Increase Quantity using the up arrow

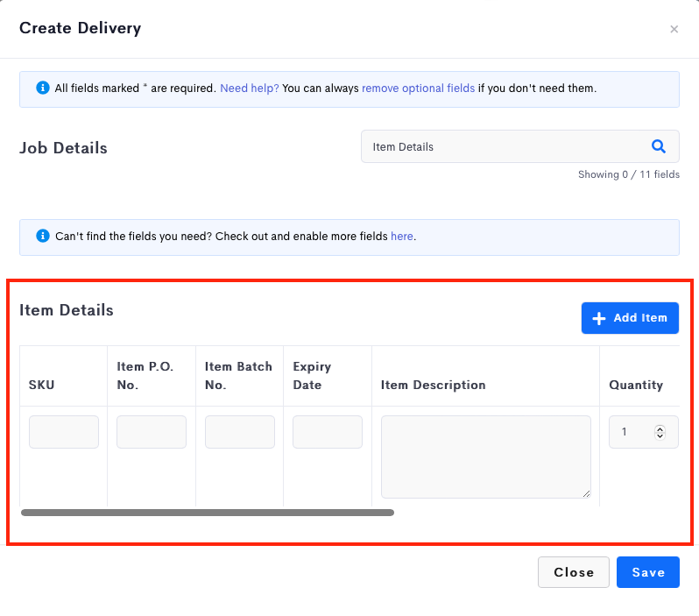point(660,428)
